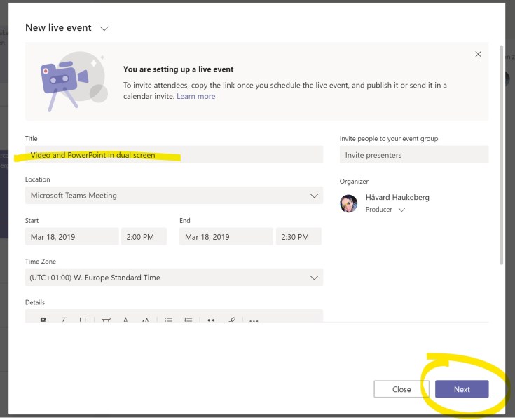Image resolution: width=515 pixels, height=420 pixels.
Task: Click the Invite presenters field
Action: click(413, 155)
